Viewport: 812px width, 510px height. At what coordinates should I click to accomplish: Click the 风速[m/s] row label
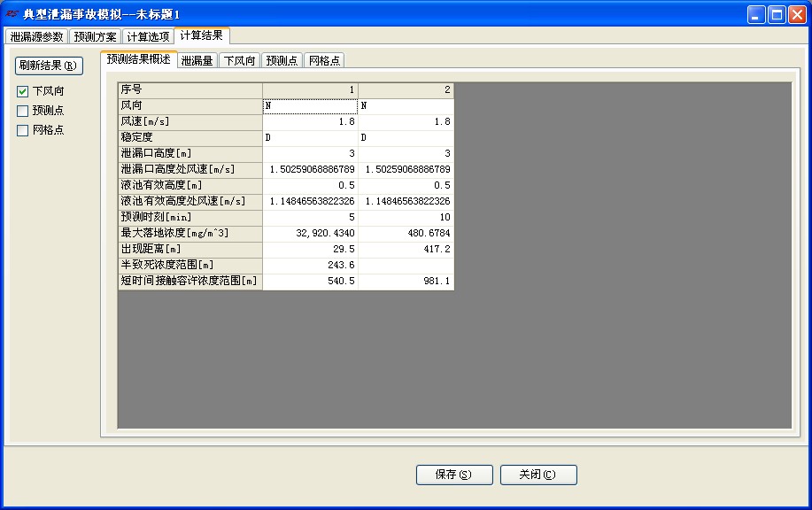190,121
